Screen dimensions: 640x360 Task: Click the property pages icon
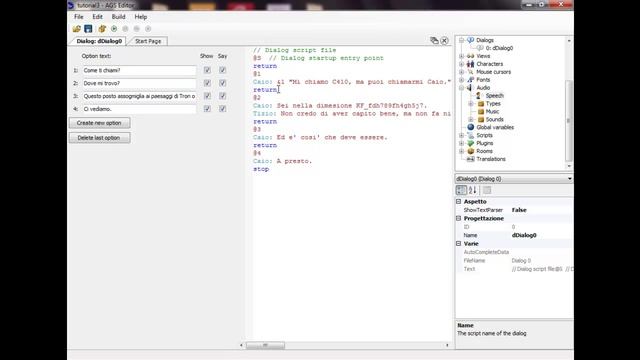487,190
